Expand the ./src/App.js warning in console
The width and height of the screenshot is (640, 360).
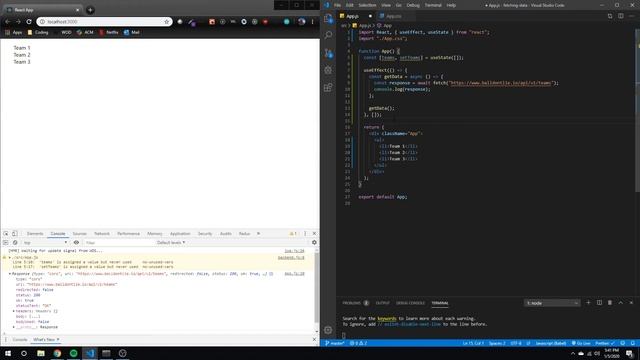10,258
